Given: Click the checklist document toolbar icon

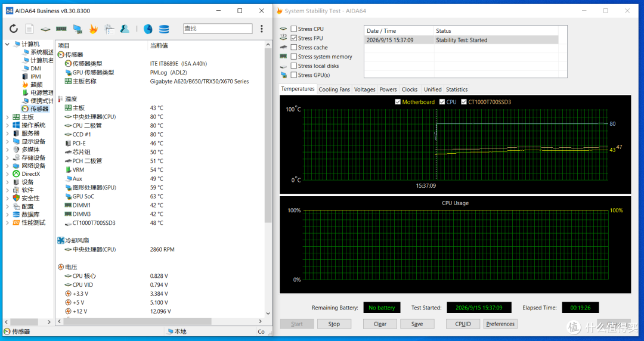Looking at the screenshot, I should 109,29.
